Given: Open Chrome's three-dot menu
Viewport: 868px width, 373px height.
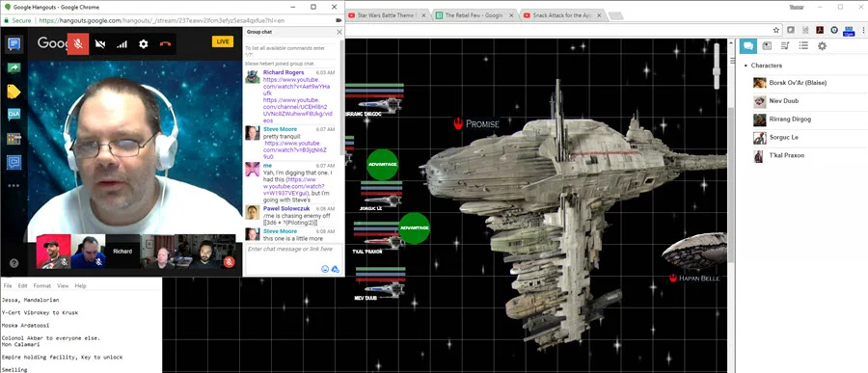Looking at the screenshot, I should (862, 30).
